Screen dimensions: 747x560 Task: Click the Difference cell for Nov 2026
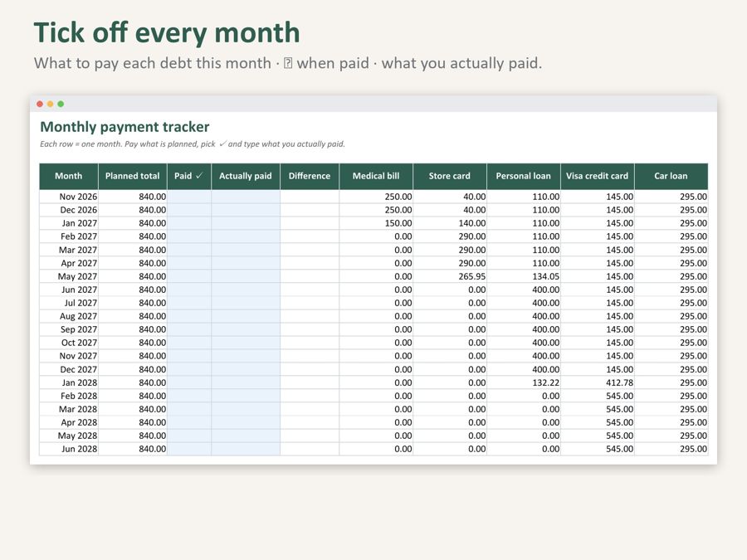(310, 197)
